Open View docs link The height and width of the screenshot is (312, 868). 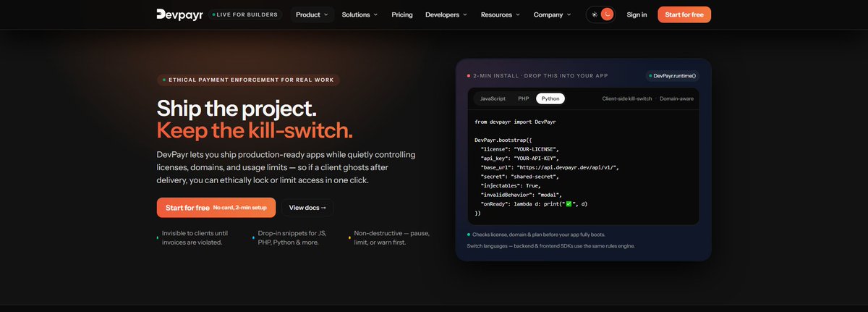[307, 208]
